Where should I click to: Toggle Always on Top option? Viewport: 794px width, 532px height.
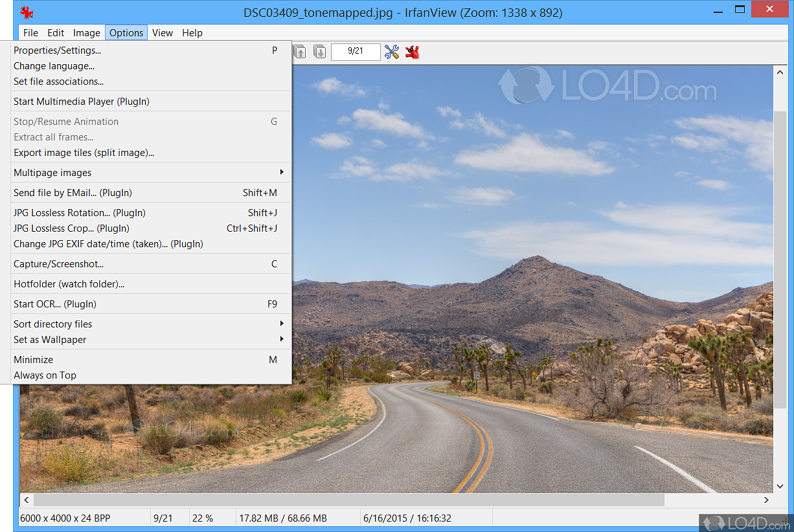coord(151,375)
